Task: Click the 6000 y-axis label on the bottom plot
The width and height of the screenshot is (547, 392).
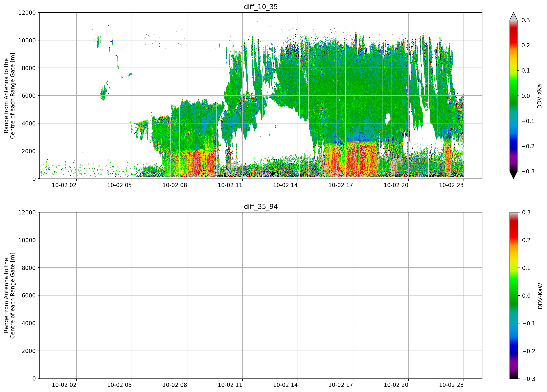Action: (29, 295)
